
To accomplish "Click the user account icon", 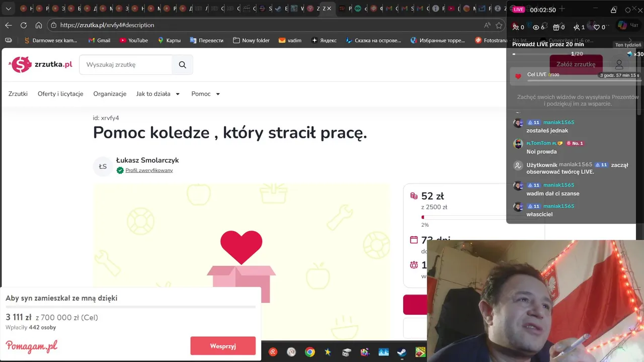I will tap(619, 64).
